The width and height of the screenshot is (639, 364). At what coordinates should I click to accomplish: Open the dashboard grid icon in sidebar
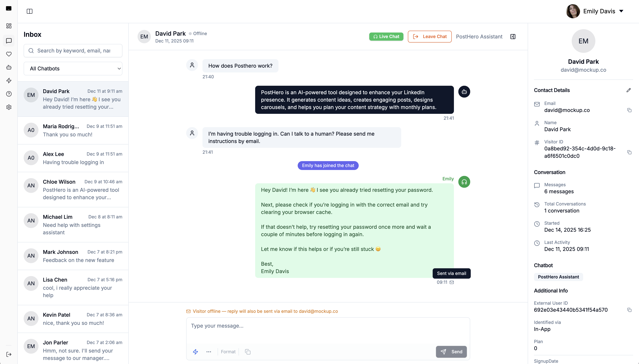9,26
